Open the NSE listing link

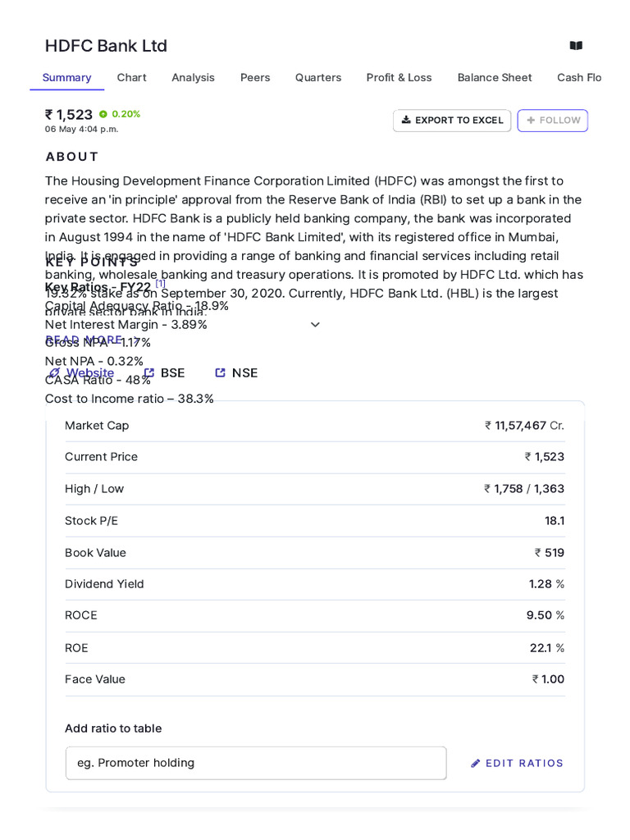(x=236, y=373)
